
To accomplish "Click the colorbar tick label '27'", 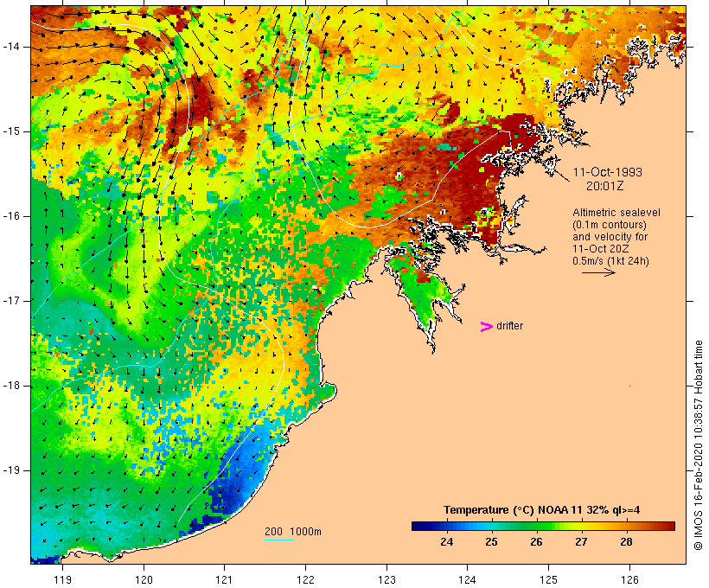I will point(581,541).
